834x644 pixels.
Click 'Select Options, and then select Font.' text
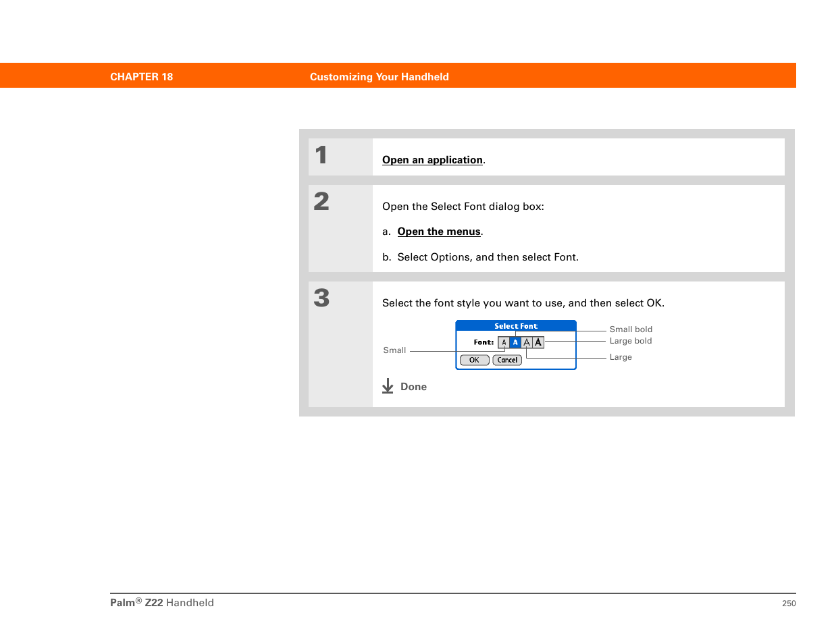[488, 257]
